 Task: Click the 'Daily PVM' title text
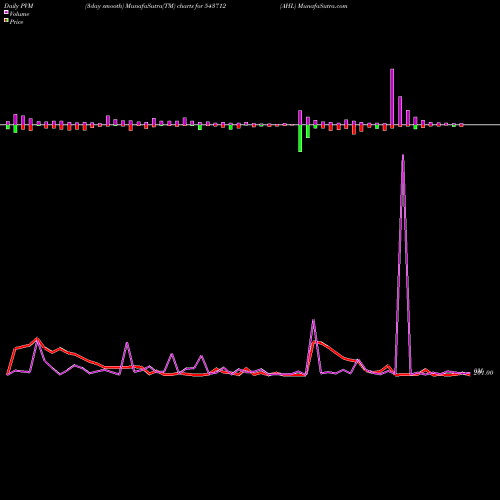click(x=19, y=6)
